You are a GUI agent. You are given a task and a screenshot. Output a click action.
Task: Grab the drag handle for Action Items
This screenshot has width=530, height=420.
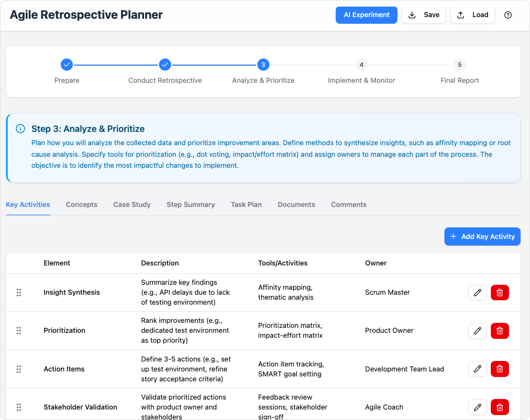coord(19,369)
